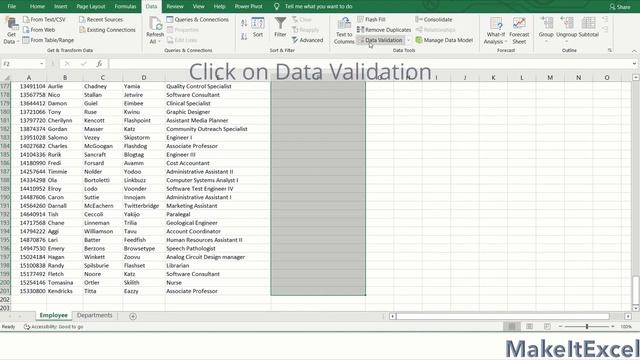This screenshot has width=640, height=360.
Task: Select cell containing Speech Pathologist
Action: pyautogui.click(x=218, y=248)
